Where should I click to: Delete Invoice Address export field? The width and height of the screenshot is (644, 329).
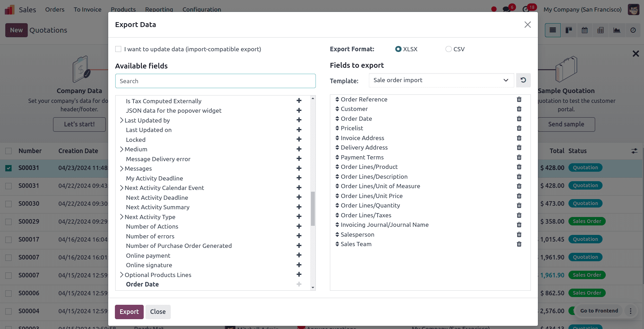[519, 138]
